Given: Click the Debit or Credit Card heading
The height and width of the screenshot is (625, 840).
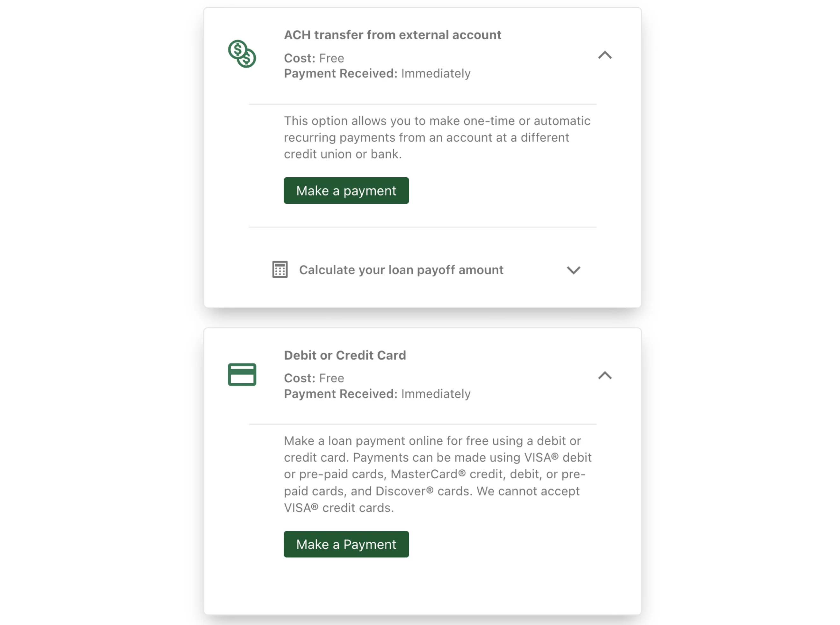Looking at the screenshot, I should coord(344,355).
